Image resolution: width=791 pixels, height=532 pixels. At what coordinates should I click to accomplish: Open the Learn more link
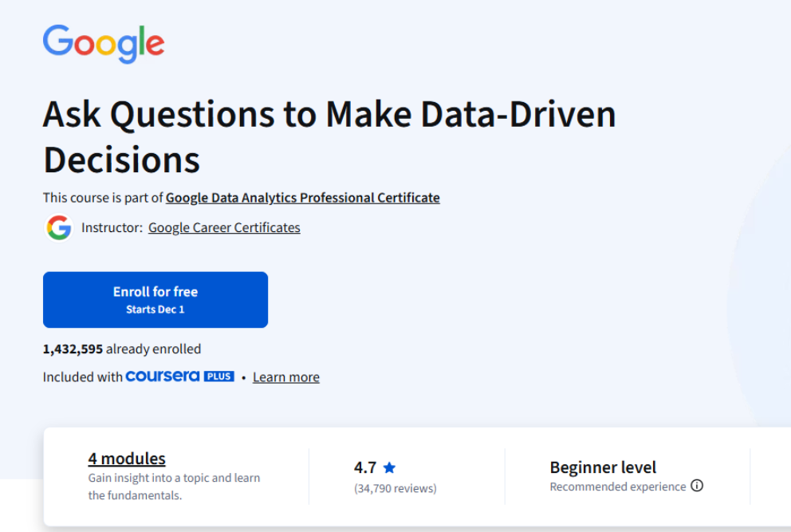(285, 376)
